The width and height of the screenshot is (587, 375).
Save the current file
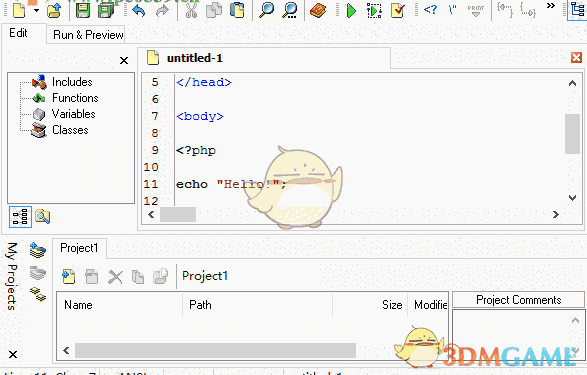click(x=82, y=10)
